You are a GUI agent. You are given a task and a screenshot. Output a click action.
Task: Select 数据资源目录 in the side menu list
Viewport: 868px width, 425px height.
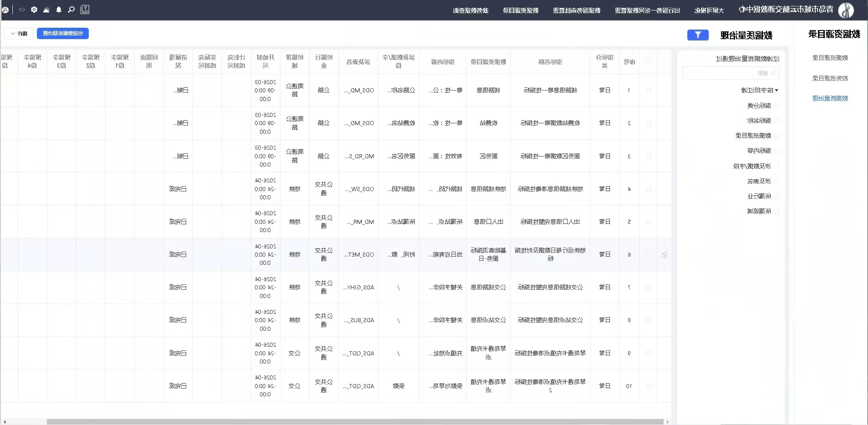pos(830,58)
